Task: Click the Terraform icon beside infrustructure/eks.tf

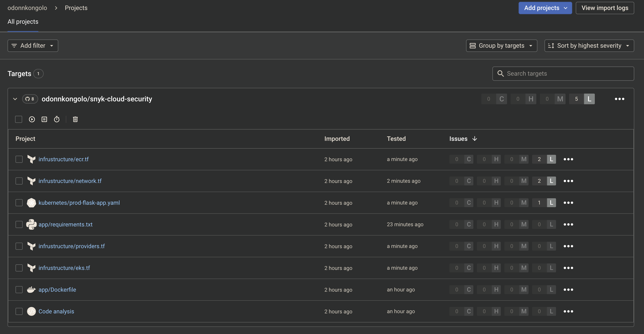Action: (x=31, y=268)
